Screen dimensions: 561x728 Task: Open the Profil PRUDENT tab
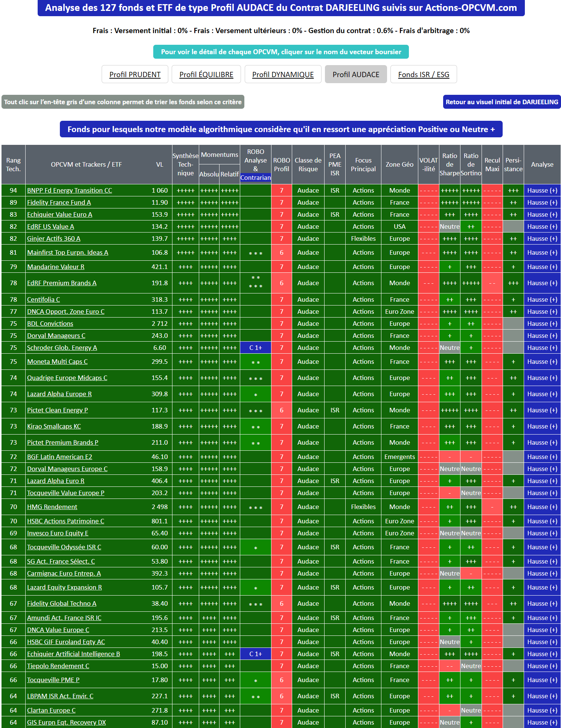click(x=135, y=74)
